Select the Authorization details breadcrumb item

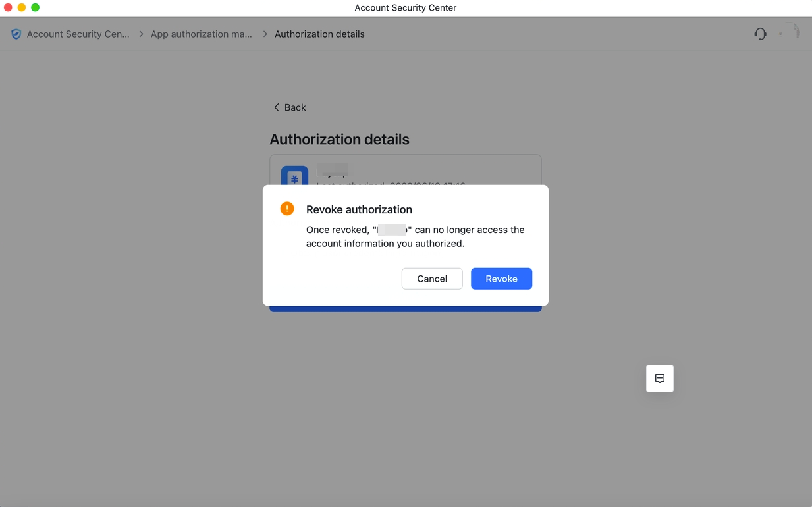click(319, 34)
